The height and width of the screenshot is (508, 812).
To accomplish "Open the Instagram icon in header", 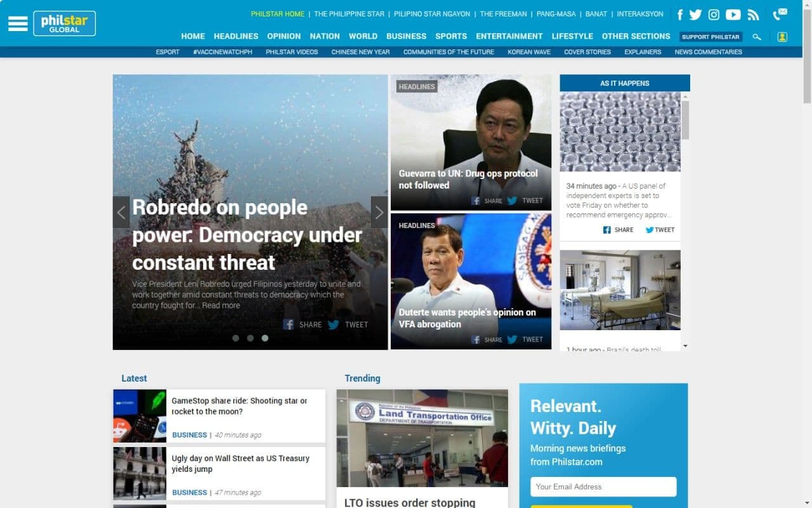I will [x=714, y=15].
